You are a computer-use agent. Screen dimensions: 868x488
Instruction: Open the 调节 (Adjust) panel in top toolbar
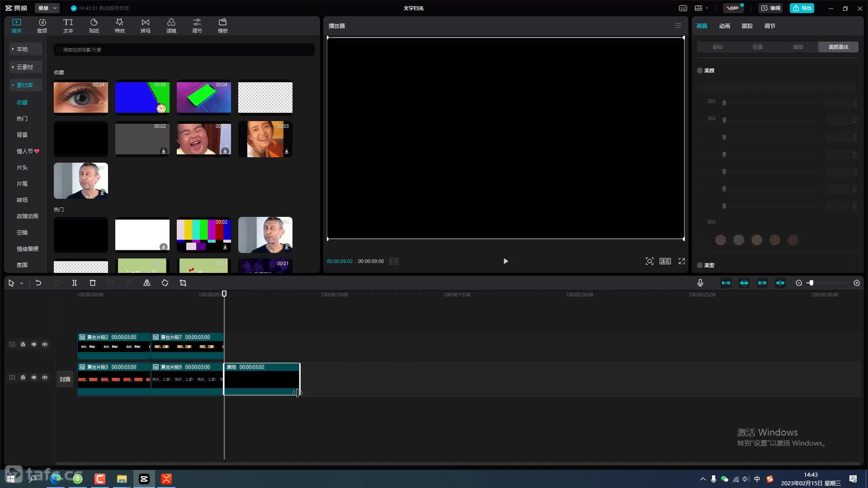click(197, 26)
